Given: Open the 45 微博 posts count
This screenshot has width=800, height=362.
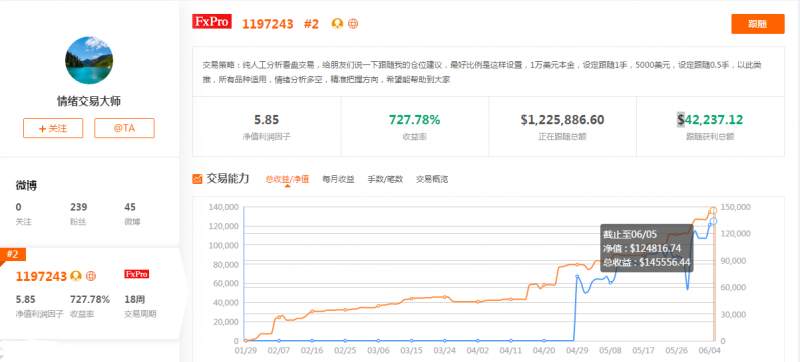Looking at the screenshot, I should (132, 214).
